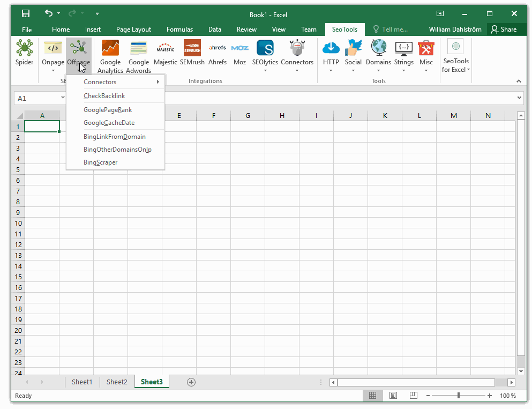Click the Select All corner triangle

19,116
